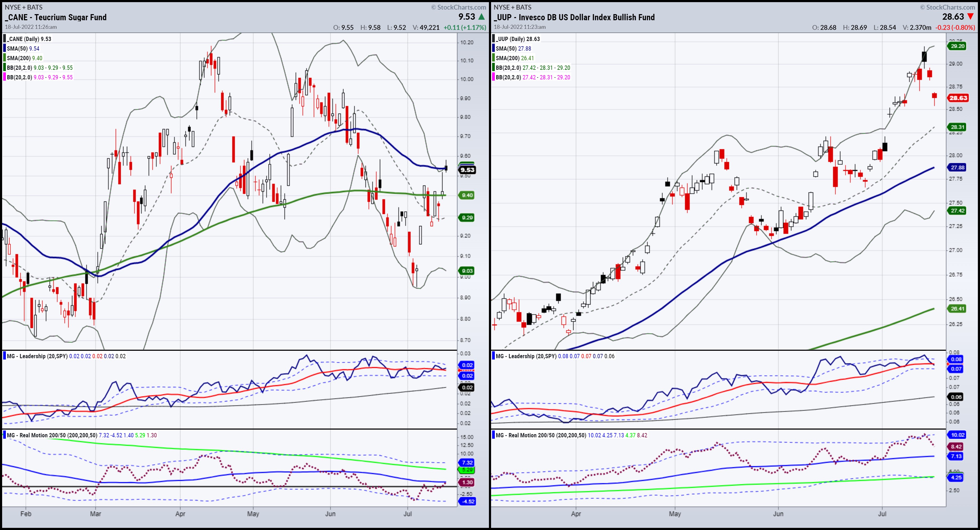This screenshot has width=980, height=530.
Task: Click the StockCharts.com label above CANE chart
Action: click(458, 7)
